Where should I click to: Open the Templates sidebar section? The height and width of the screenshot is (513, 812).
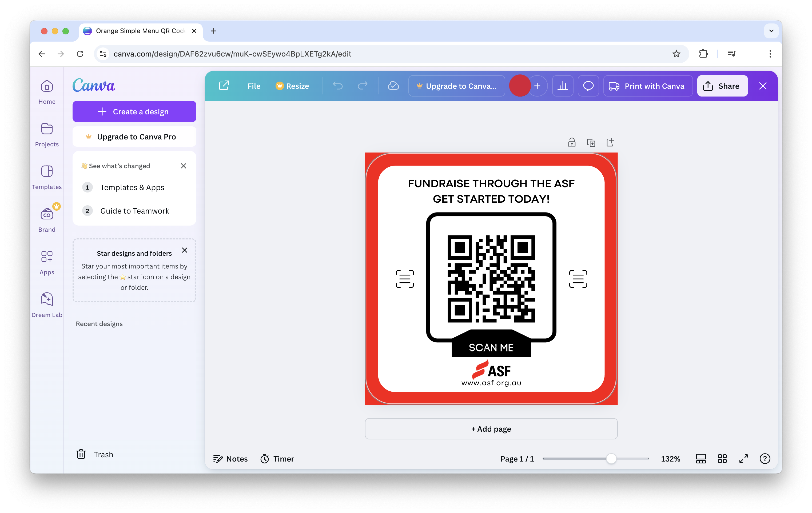(x=47, y=177)
